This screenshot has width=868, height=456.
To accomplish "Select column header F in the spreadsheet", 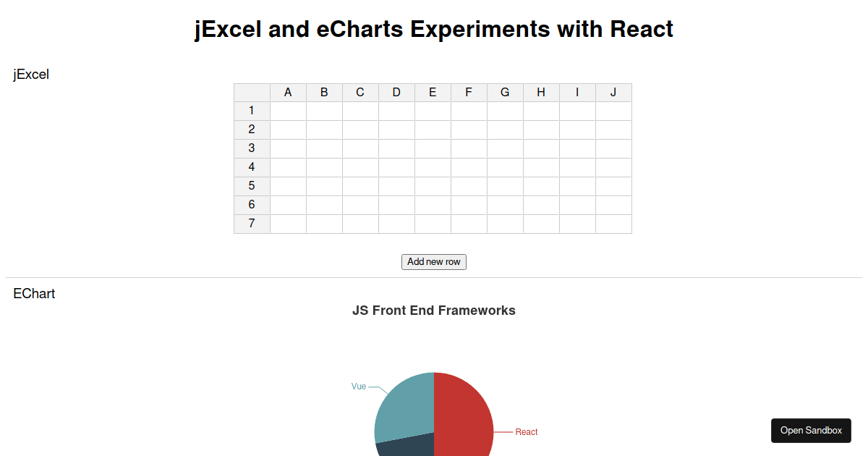I will tap(468, 92).
